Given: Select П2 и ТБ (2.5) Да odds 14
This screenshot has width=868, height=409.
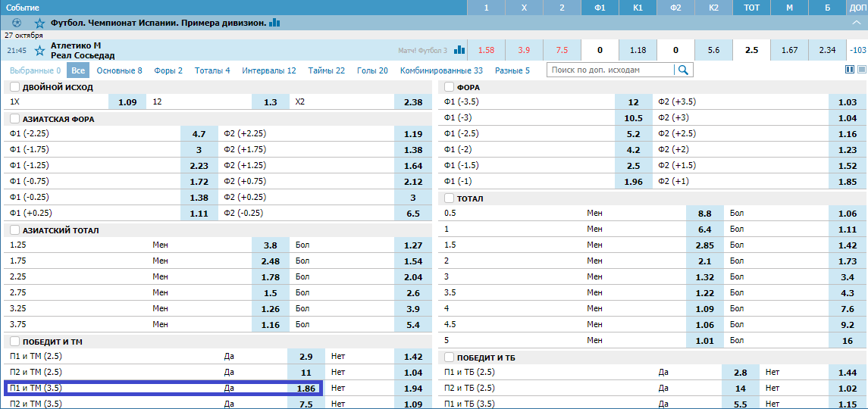Looking at the screenshot, I should point(740,389).
